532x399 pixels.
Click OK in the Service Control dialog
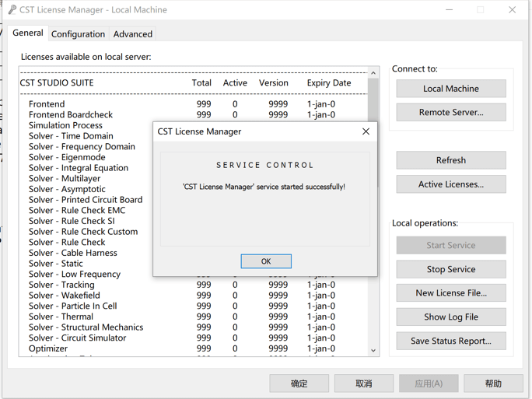coord(266,261)
